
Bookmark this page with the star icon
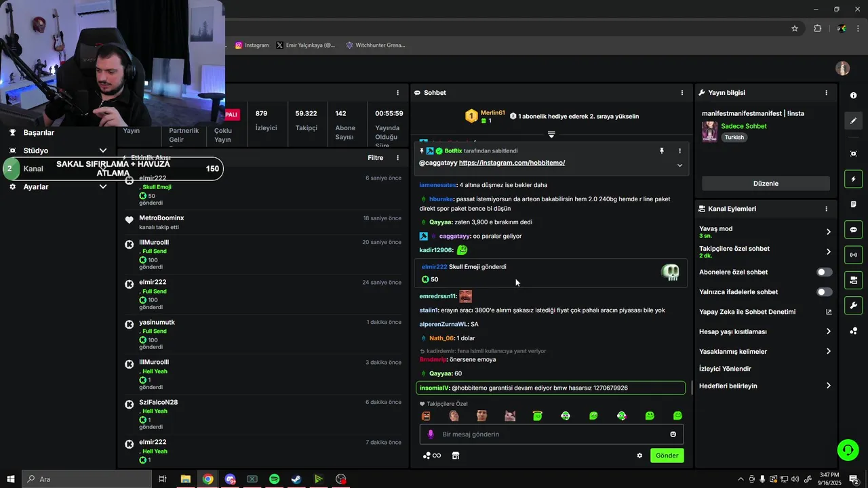[795, 28]
